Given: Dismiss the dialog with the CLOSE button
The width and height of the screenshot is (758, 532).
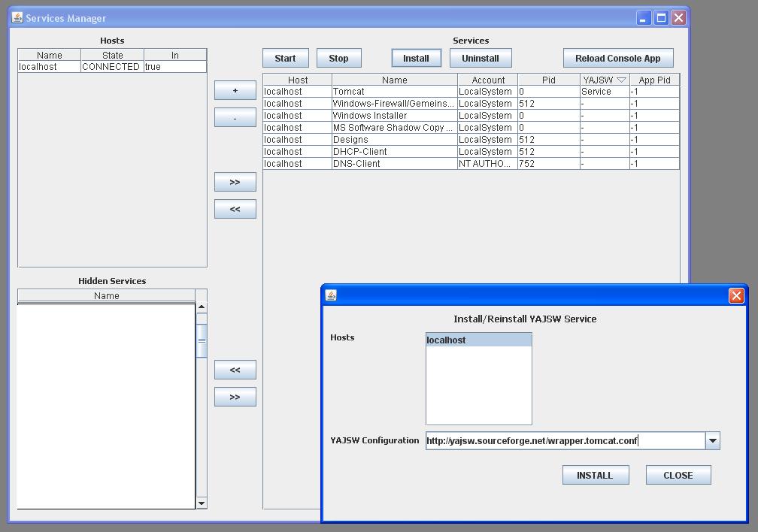Looking at the screenshot, I should click(678, 474).
